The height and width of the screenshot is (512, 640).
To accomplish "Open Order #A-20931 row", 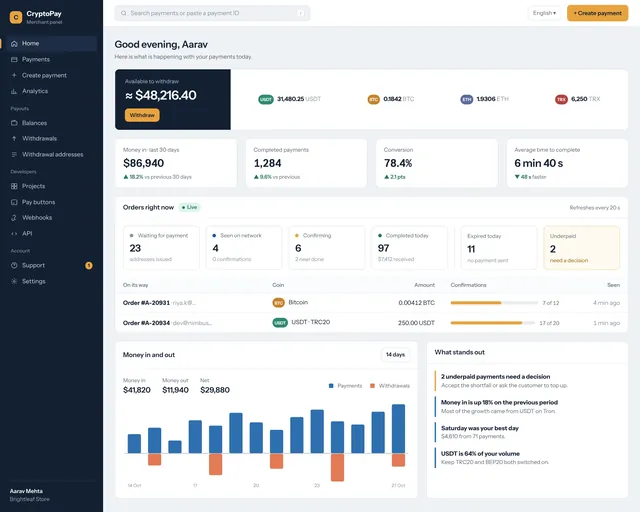I will click(371, 303).
